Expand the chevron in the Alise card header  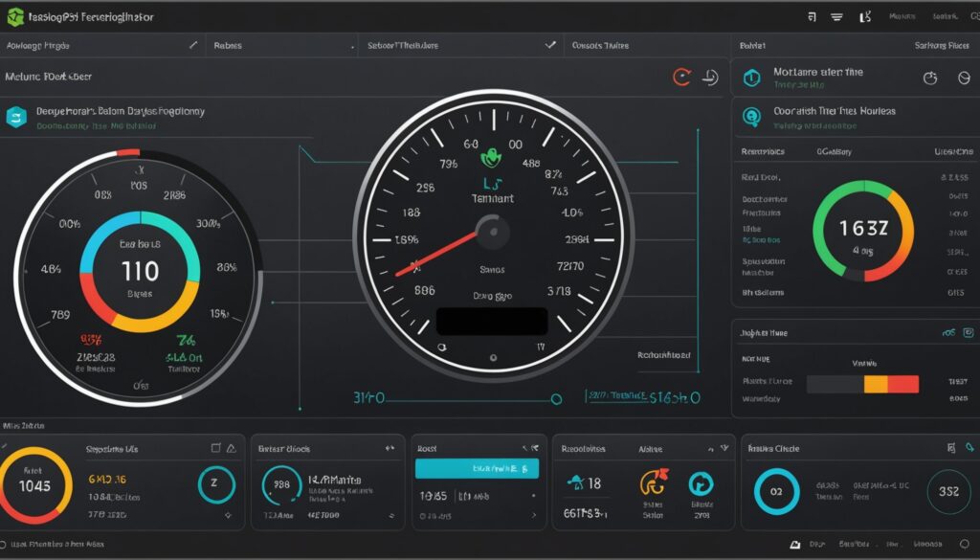pos(724,448)
